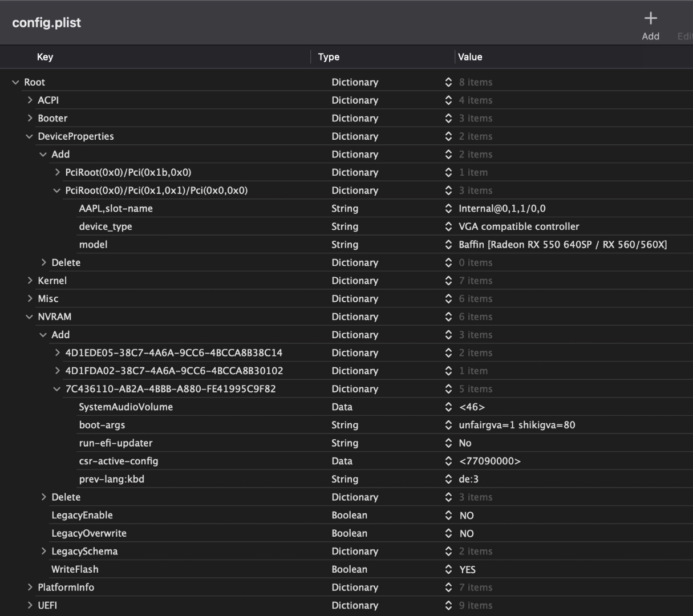
Task: Select the SystemAudioVolume row
Action: point(125,407)
